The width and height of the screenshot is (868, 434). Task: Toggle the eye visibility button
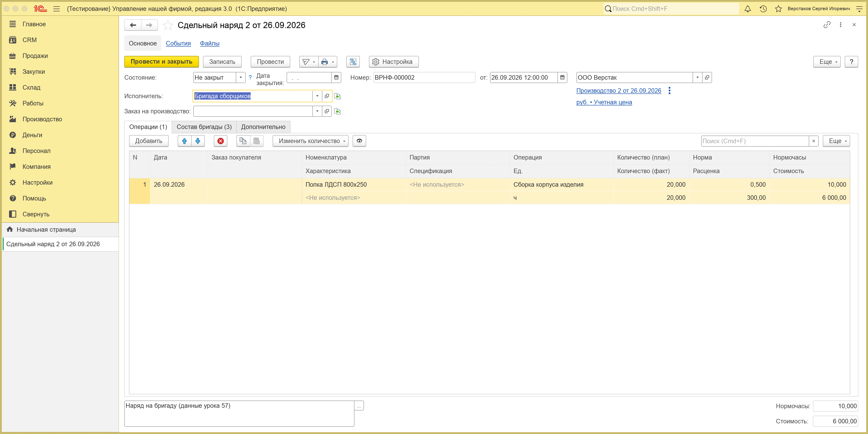pyautogui.click(x=359, y=141)
